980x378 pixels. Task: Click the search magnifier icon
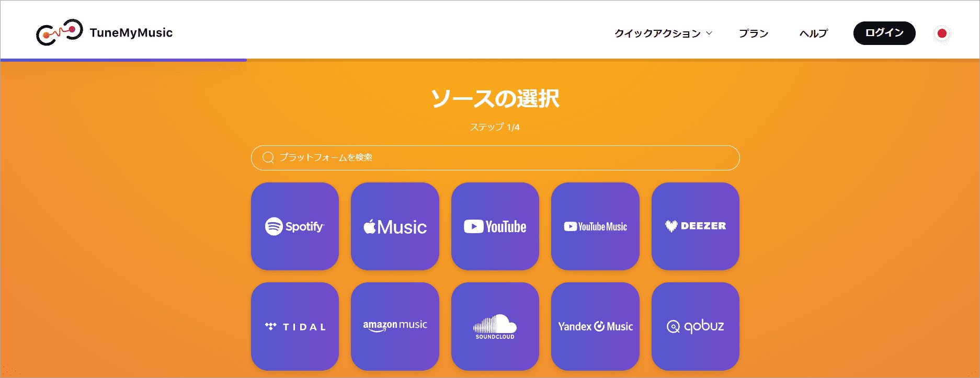click(268, 157)
